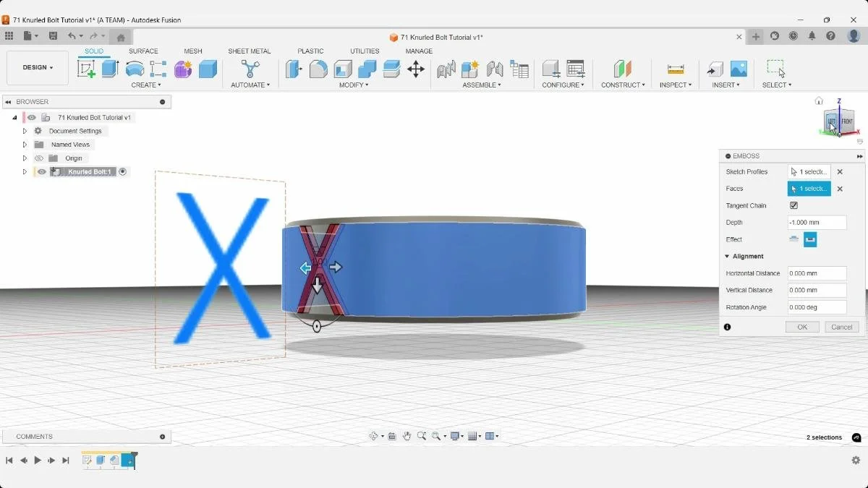Select the Shell tool

click(x=343, y=69)
